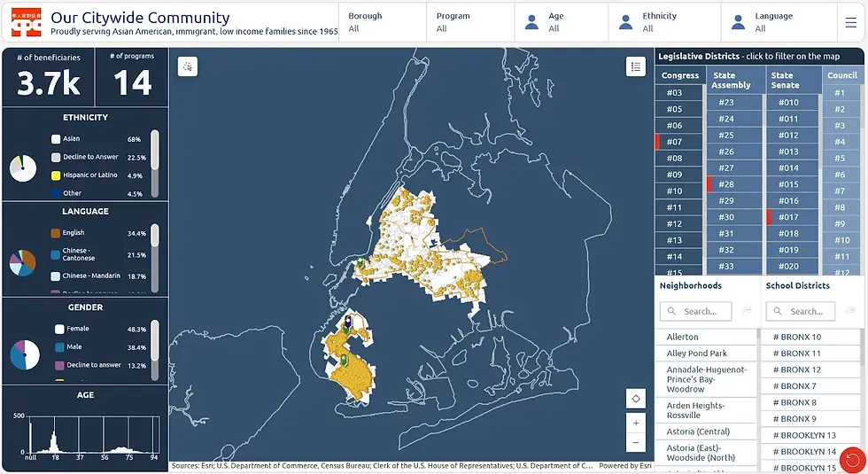868x474 pixels.
Task: Open the Borough filter dropdown
Action: [x=383, y=22]
